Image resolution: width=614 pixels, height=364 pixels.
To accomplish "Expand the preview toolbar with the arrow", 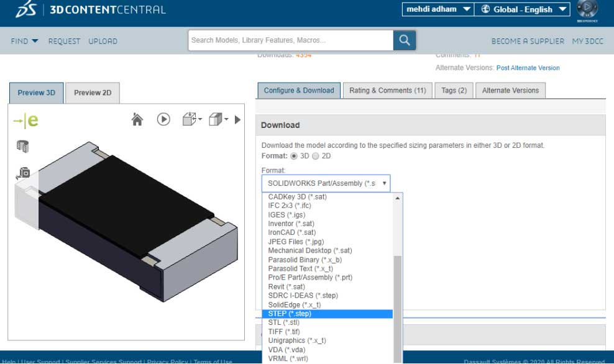I will (238, 119).
